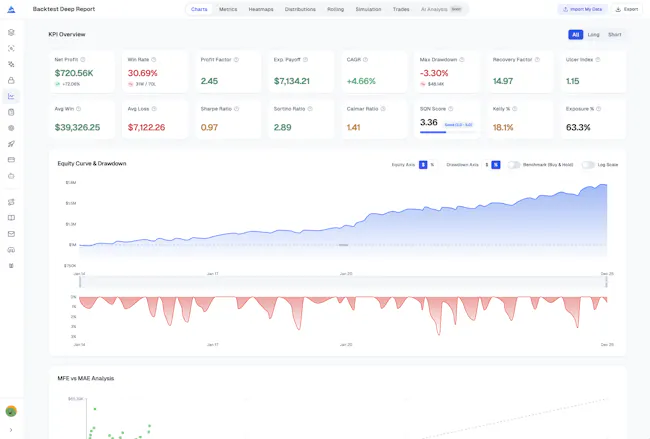This screenshot has width=650, height=439.
Task: Expand the sidebar with the bottom chevron
Action: pos(11,430)
